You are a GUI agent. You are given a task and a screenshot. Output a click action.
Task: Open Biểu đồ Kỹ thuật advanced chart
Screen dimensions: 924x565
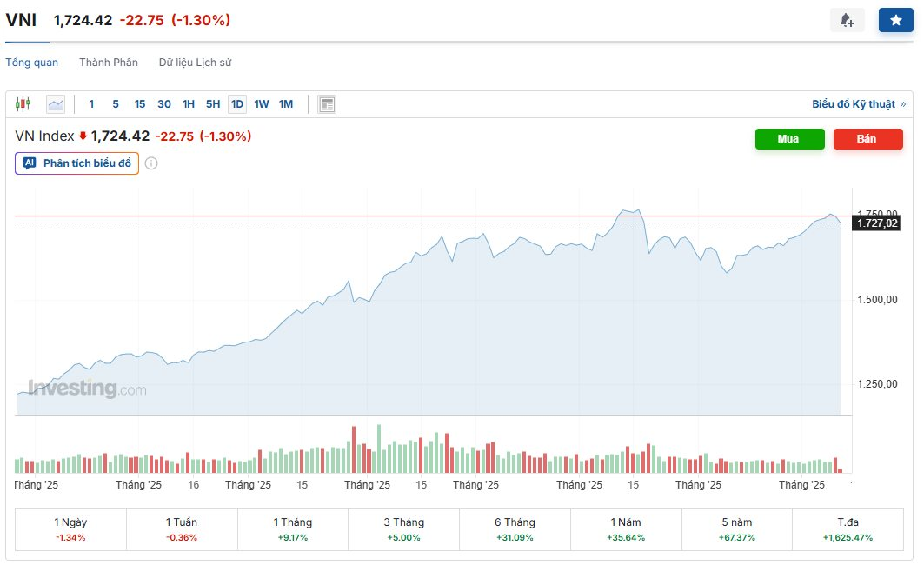click(x=855, y=103)
